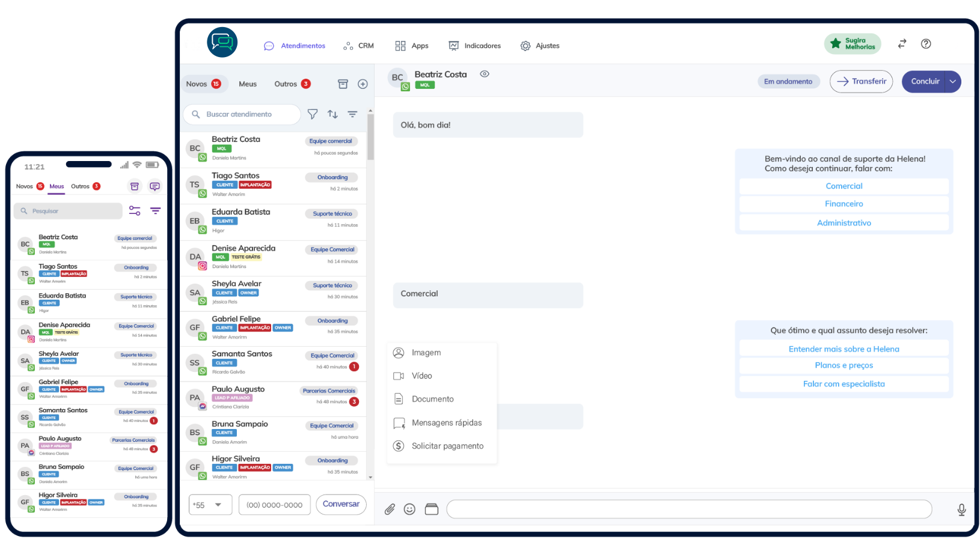Open the CRM menu item
The image size is (980, 542).
click(358, 46)
